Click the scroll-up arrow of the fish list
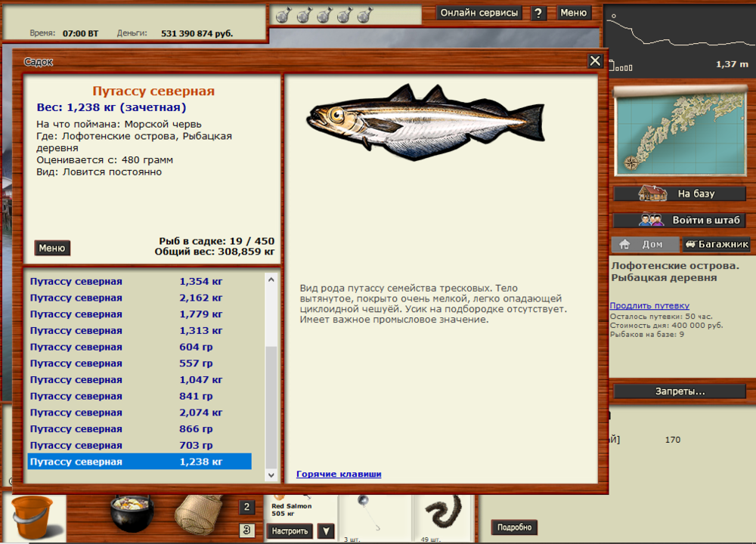 click(270, 278)
